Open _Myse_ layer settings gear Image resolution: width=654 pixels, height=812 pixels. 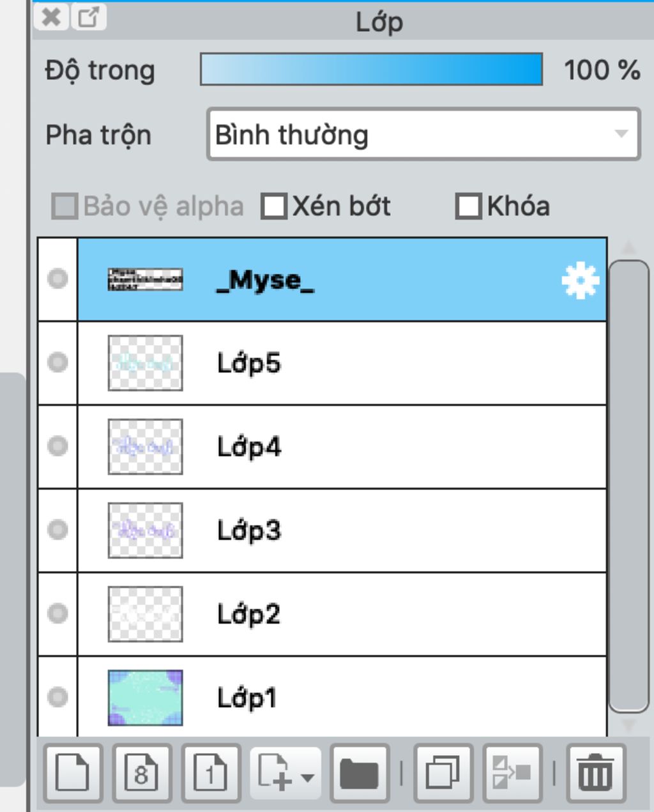580,280
